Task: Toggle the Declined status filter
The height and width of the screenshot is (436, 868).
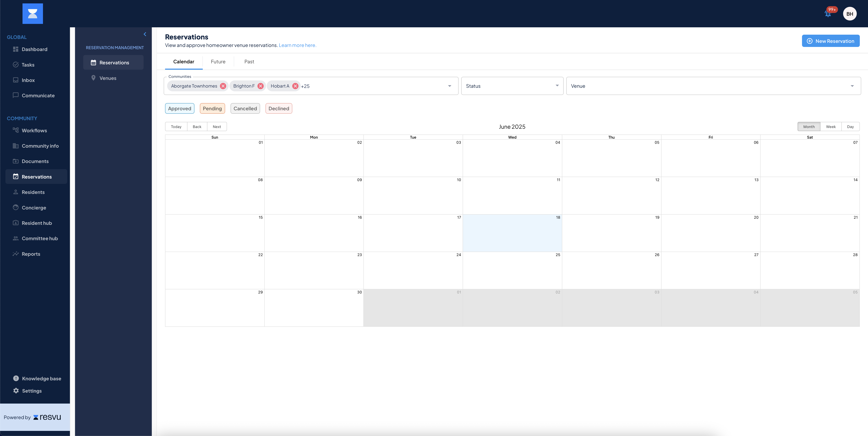Action: pyautogui.click(x=279, y=109)
